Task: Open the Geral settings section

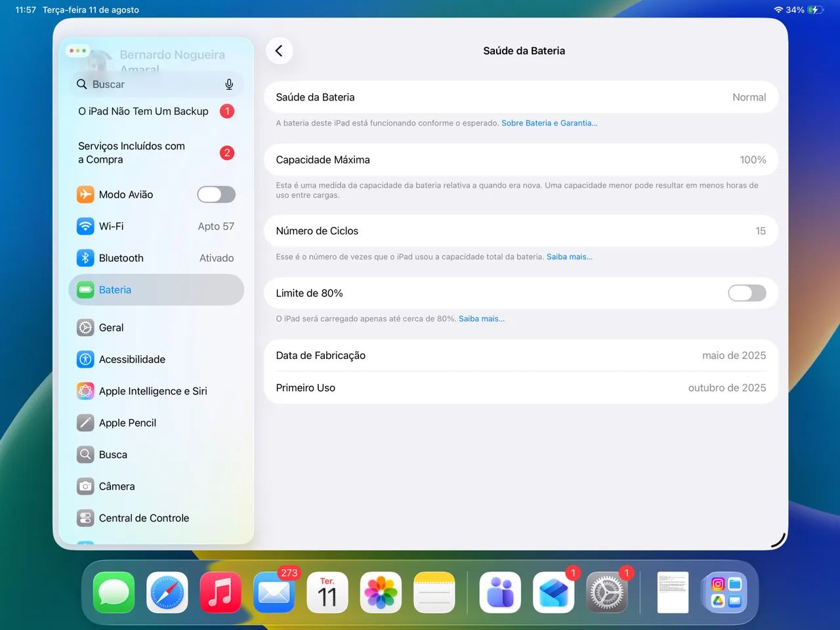Action: pyautogui.click(x=156, y=327)
